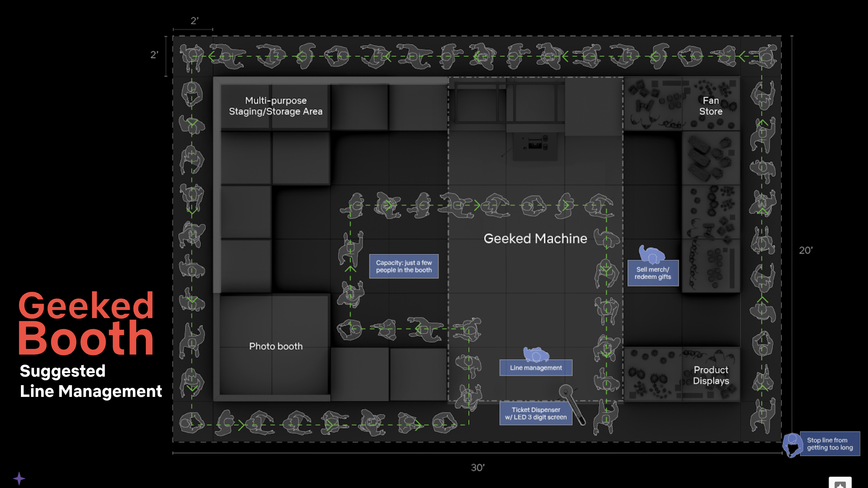Click the 'Photo booth' area
868x488 pixels.
pyautogui.click(x=276, y=346)
